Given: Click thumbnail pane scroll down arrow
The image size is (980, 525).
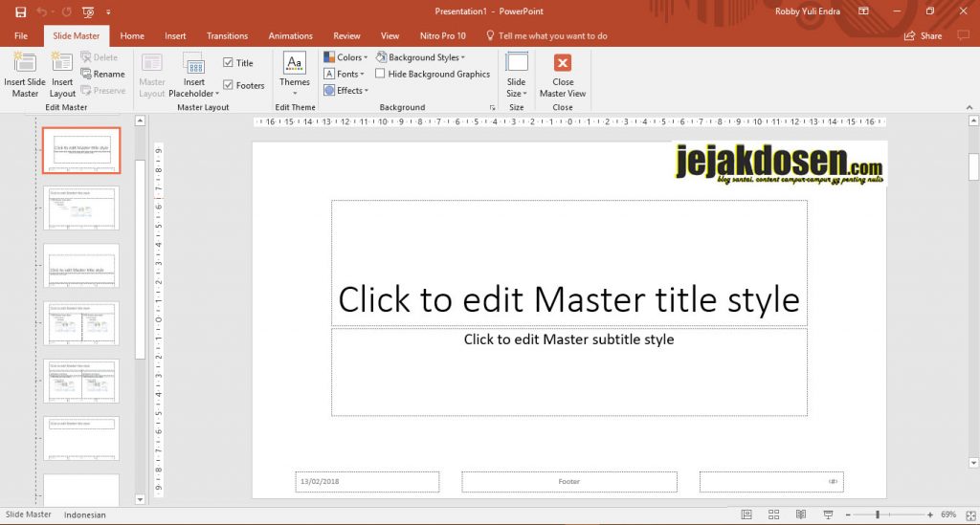Looking at the screenshot, I should (x=140, y=499).
